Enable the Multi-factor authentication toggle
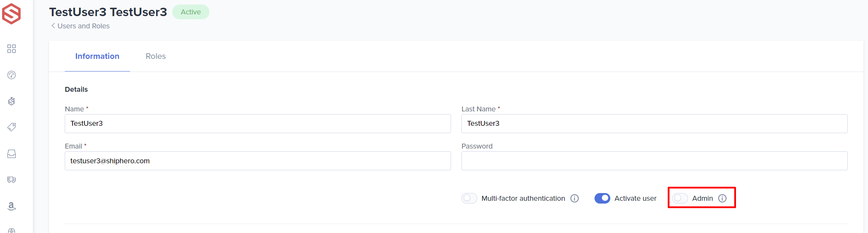Image resolution: width=868 pixels, height=233 pixels. point(469,198)
